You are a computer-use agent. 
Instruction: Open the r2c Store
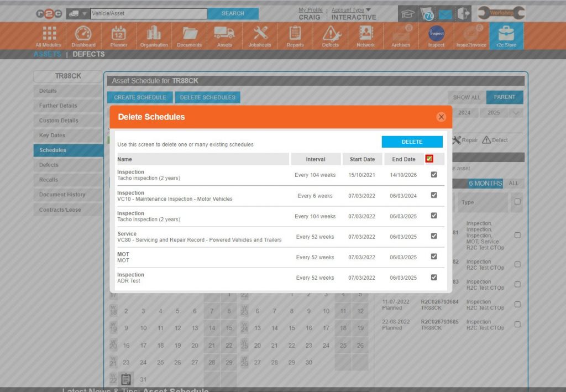506,35
